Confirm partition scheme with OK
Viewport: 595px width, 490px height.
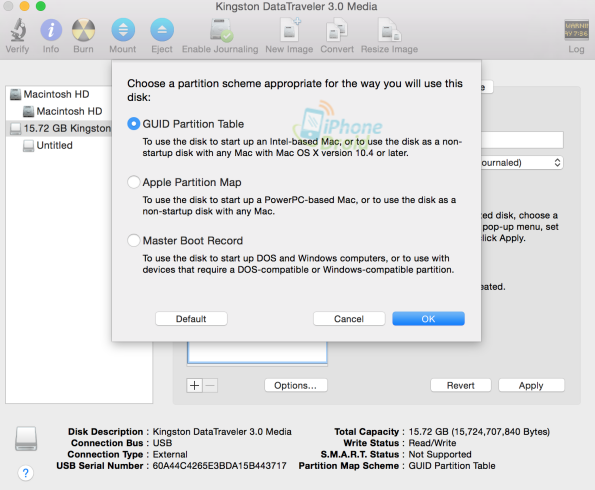point(428,319)
